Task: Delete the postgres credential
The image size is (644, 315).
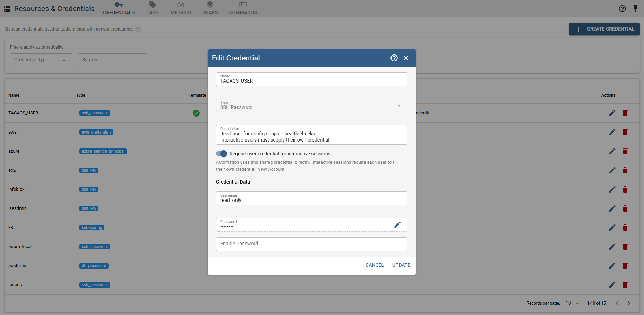Action: 625,266
